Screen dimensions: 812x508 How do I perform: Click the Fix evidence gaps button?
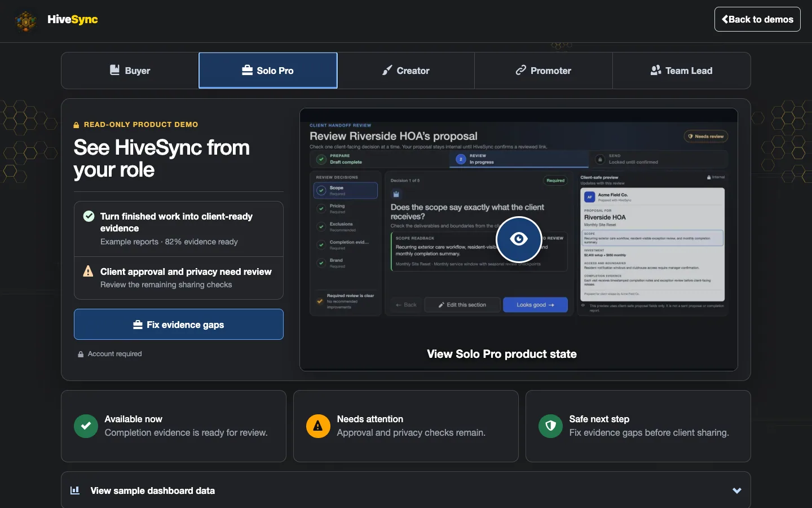[x=179, y=325]
